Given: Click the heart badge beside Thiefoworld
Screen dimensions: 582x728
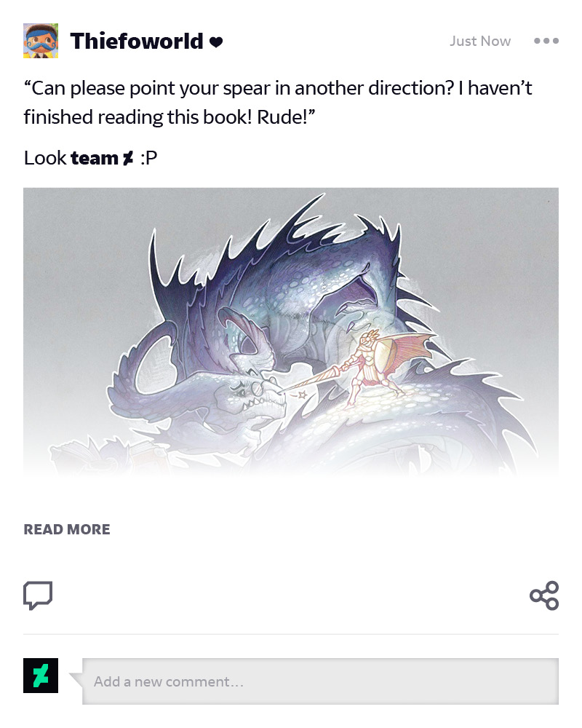Looking at the screenshot, I should click(216, 42).
